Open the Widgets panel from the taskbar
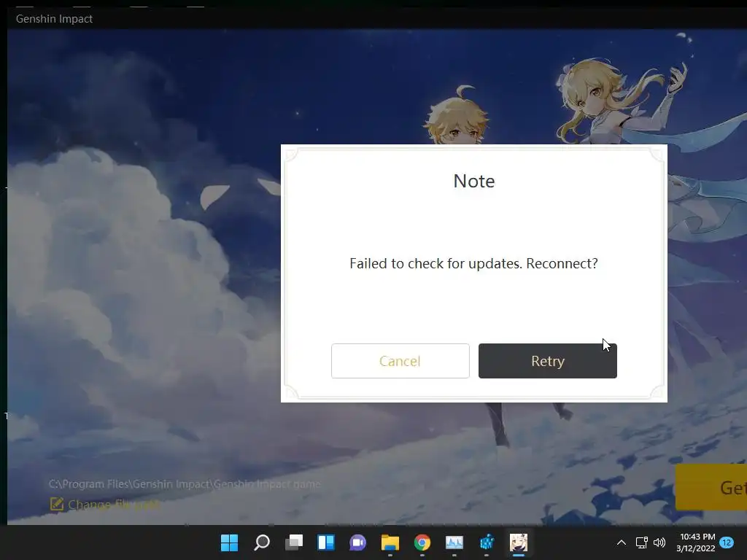The image size is (747, 560). [x=326, y=542]
